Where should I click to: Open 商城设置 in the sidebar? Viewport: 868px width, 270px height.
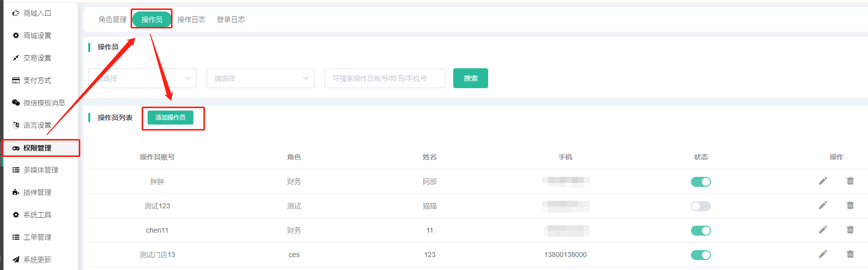37,35
